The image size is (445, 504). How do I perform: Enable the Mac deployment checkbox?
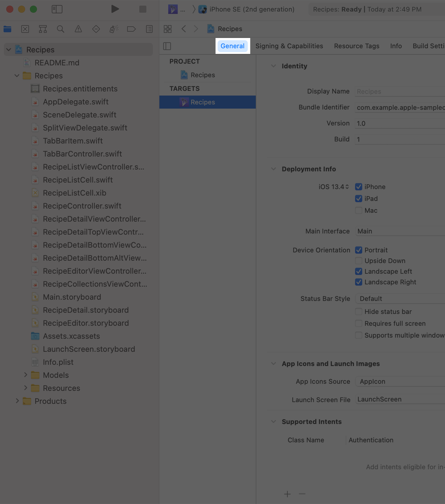coord(358,210)
